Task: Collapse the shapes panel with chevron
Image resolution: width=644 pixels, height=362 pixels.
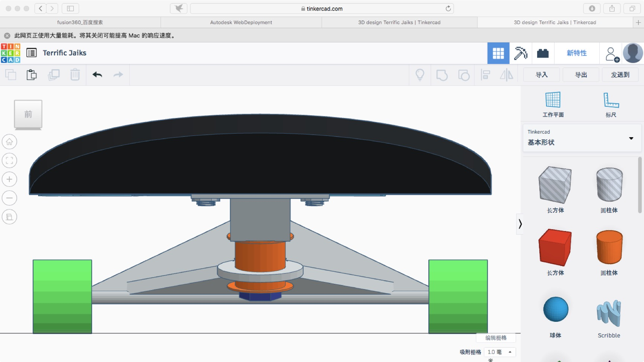Action: [520, 224]
